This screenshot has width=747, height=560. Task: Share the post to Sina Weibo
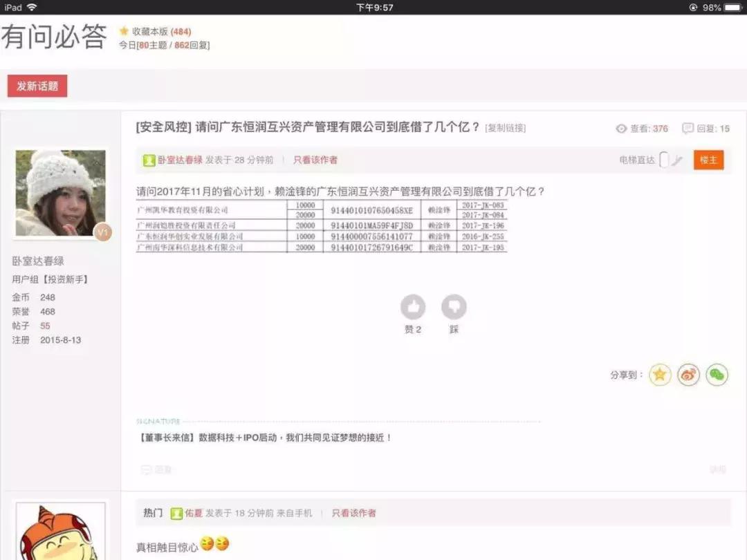click(688, 374)
